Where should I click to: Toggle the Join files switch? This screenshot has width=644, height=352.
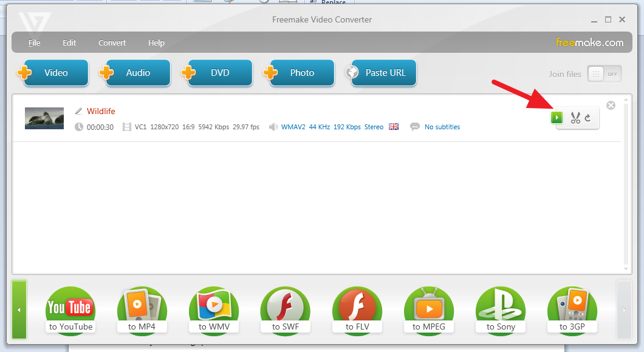(604, 74)
